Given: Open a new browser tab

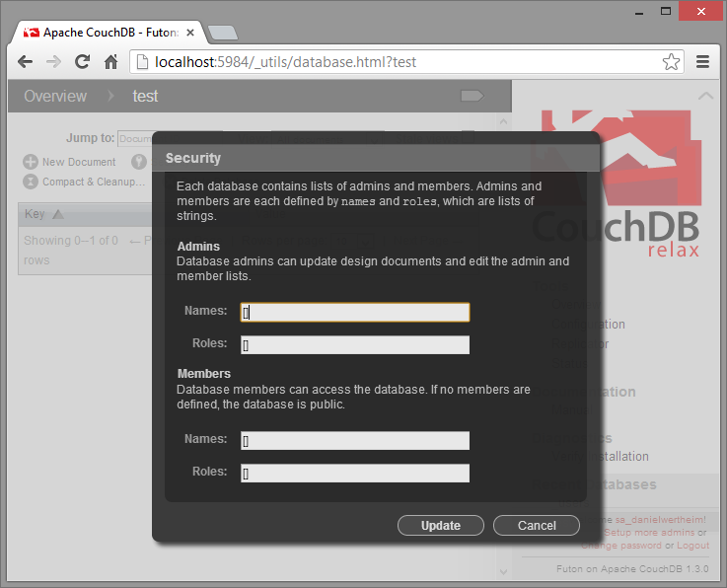Looking at the screenshot, I should (x=223, y=33).
